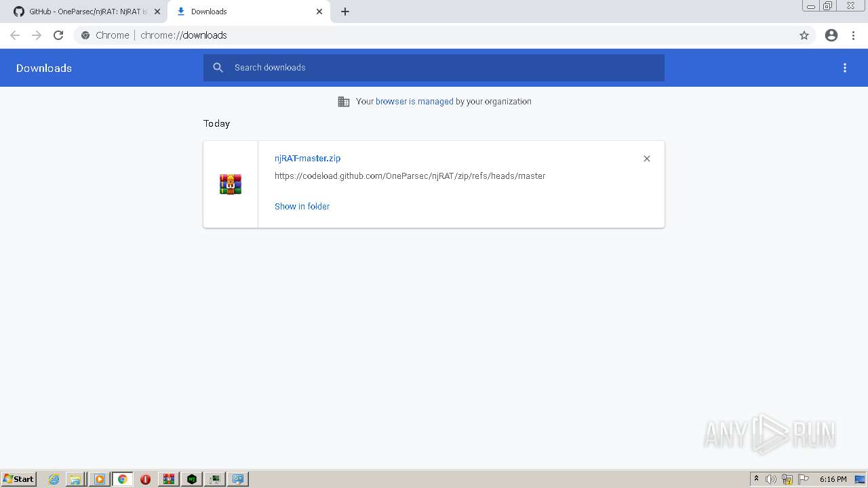This screenshot has width=868, height=488.
Task: Click the magnifier icon in search downloads
Action: (x=218, y=68)
